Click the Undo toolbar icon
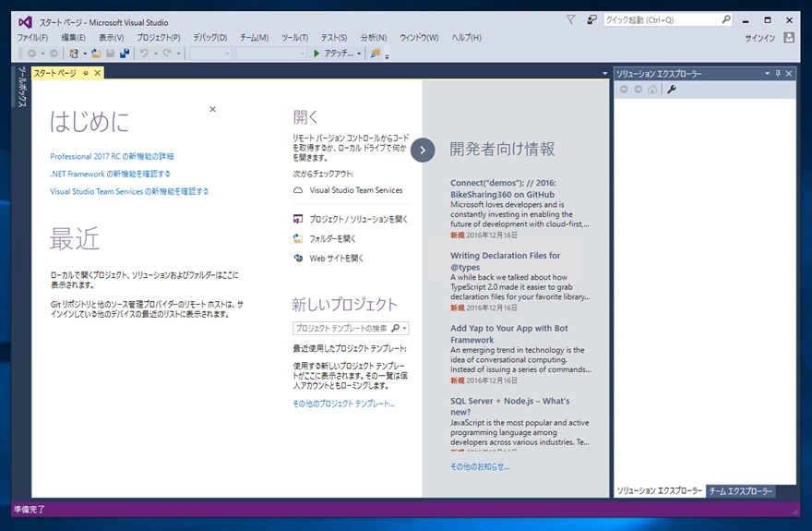Viewport: 812px width, 531px height. 145,54
